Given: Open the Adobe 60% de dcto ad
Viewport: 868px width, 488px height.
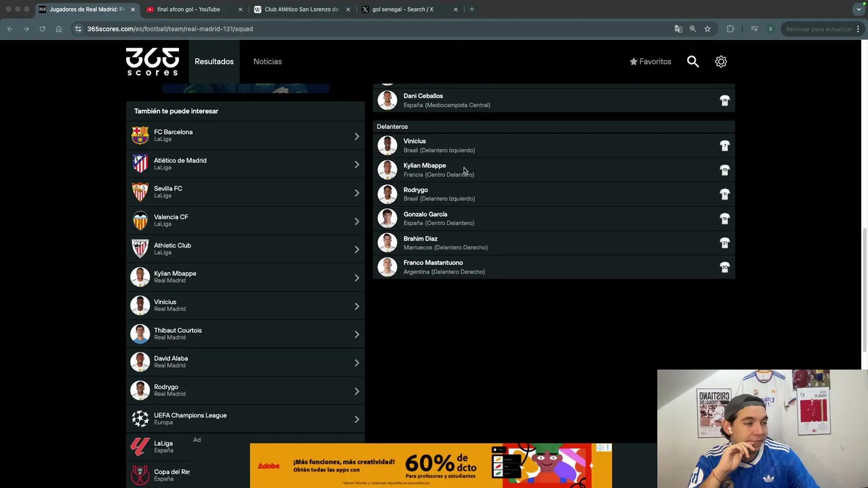Looking at the screenshot, I should click(431, 466).
